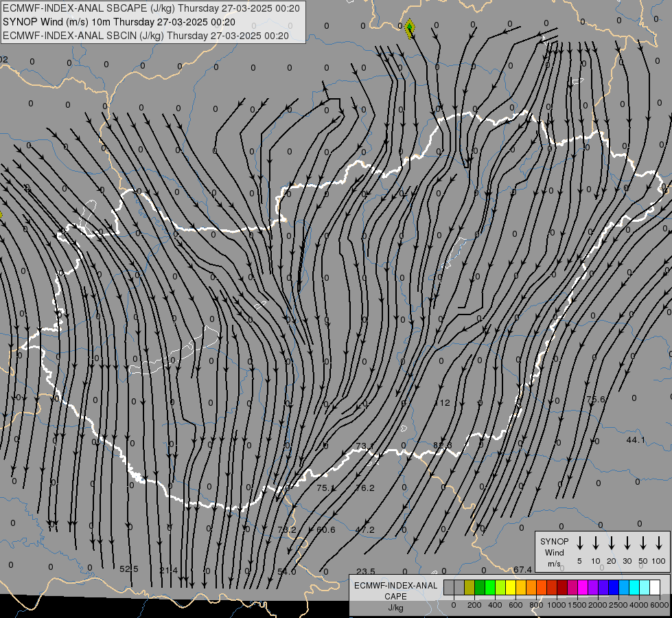Click the 10 m/s wind arrow in legend
The image size is (672, 618).
coord(596,543)
